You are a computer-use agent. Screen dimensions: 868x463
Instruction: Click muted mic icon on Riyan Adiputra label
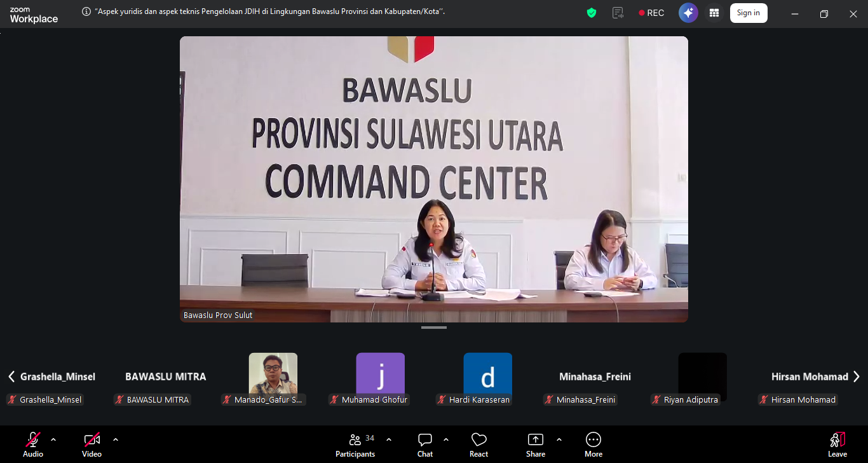click(656, 399)
